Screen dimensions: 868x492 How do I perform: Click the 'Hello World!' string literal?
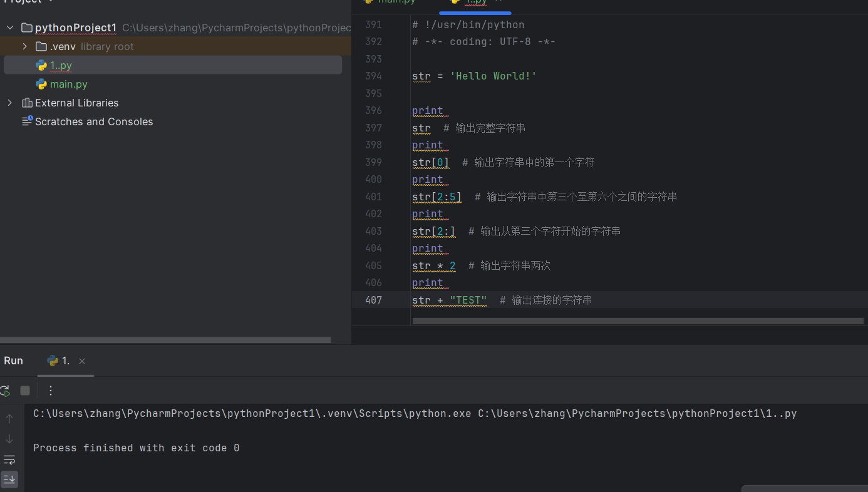[x=493, y=76]
